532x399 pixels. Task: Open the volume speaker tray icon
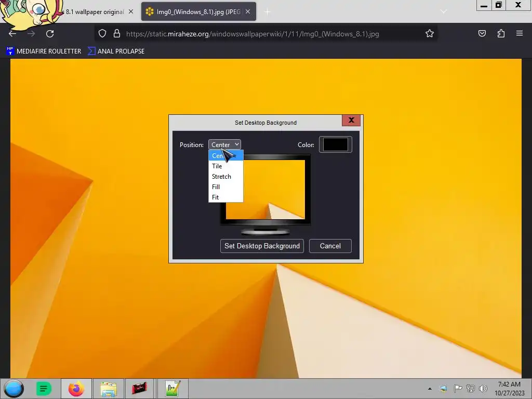click(x=483, y=389)
